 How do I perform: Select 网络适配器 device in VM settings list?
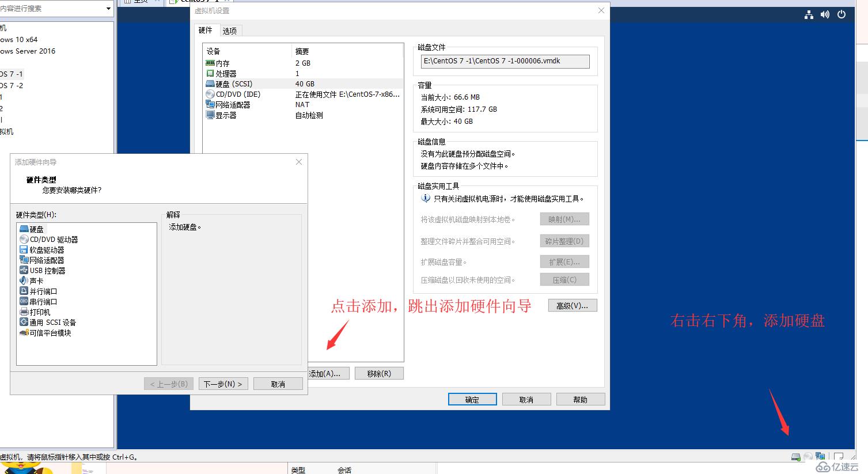pyautogui.click(x=228, y=105)
